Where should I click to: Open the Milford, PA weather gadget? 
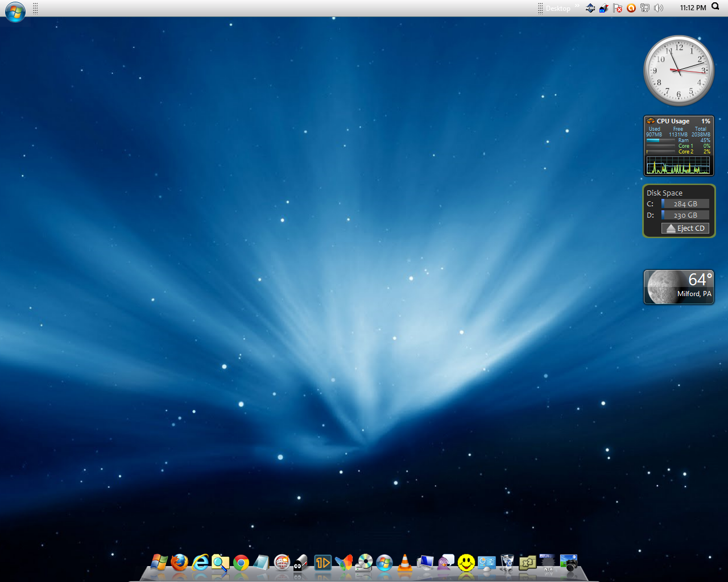point(679,287)
